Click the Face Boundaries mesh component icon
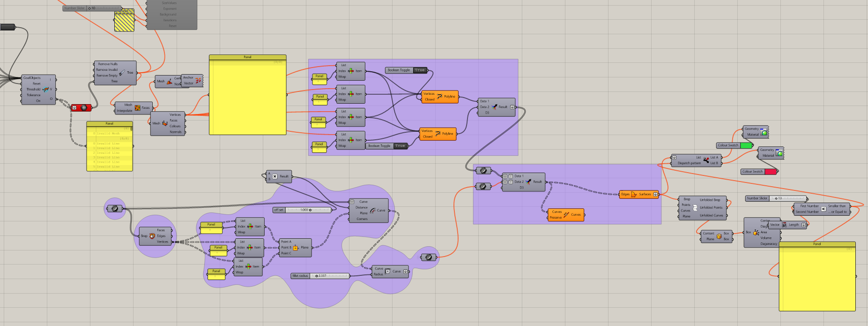The height and width of the screenshot is (326, 868). pyautogui.click(x=138, y=108)
